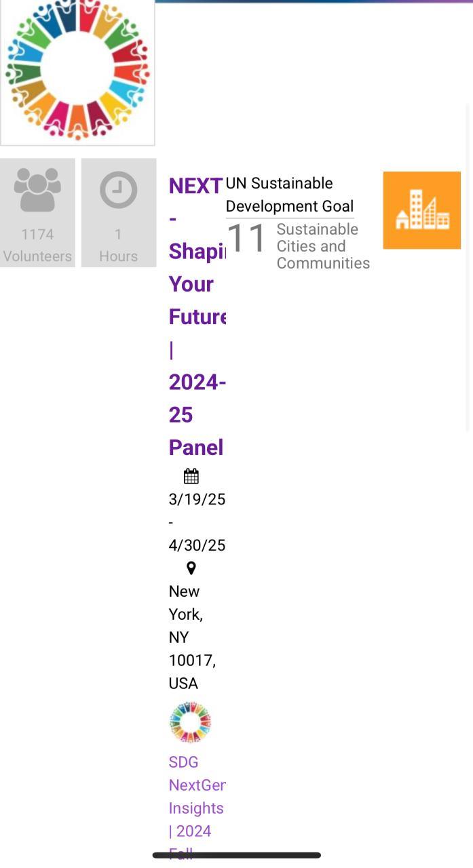The image size is (473, 868).
Task: Click the vertical scrollbar on the right edge
Action: click(468, 268)
